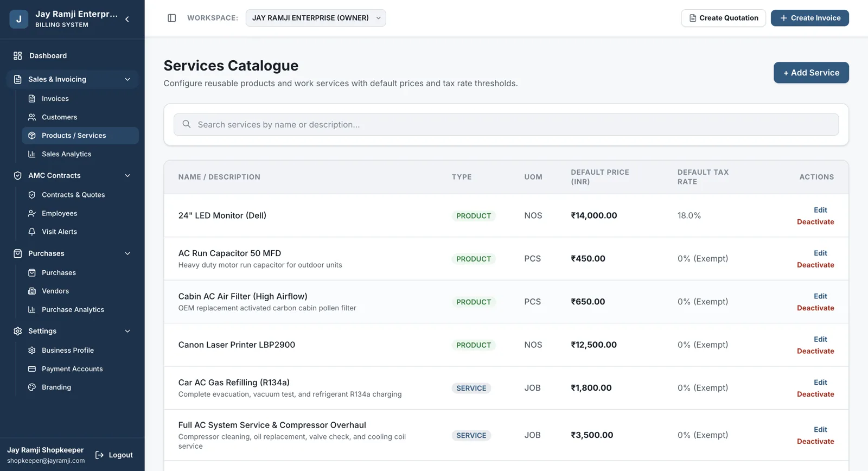
Task: Click the Payment Accounts card icon
Action: tap(32, 369)
